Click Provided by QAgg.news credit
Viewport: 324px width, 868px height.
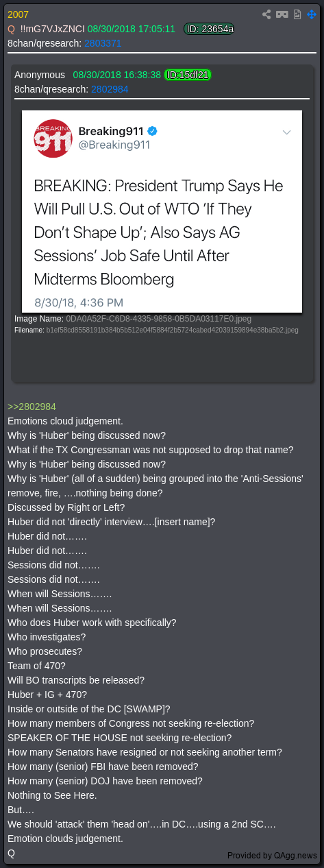click(273, 855)
